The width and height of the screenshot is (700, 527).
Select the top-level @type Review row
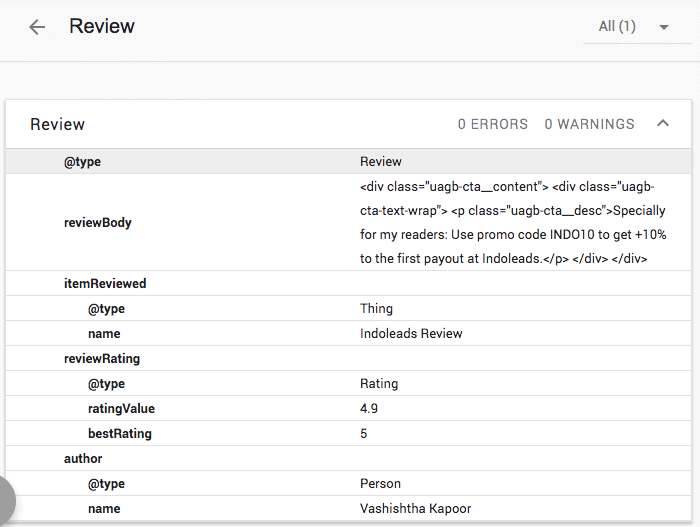click(348, 161)
